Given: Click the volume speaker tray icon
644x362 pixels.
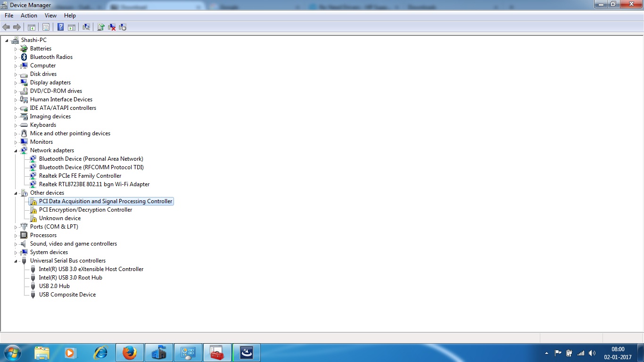Looking at the screenshot, I should pos(592,353).
